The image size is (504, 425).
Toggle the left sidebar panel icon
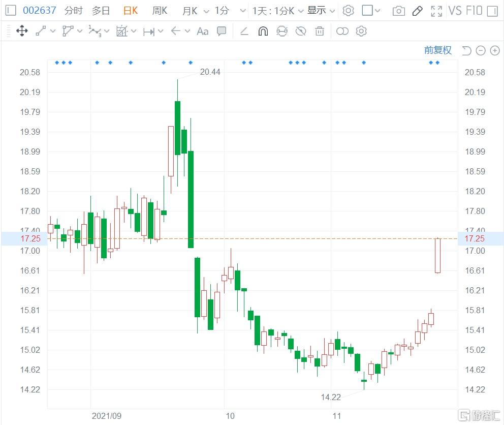click(11, 10)
